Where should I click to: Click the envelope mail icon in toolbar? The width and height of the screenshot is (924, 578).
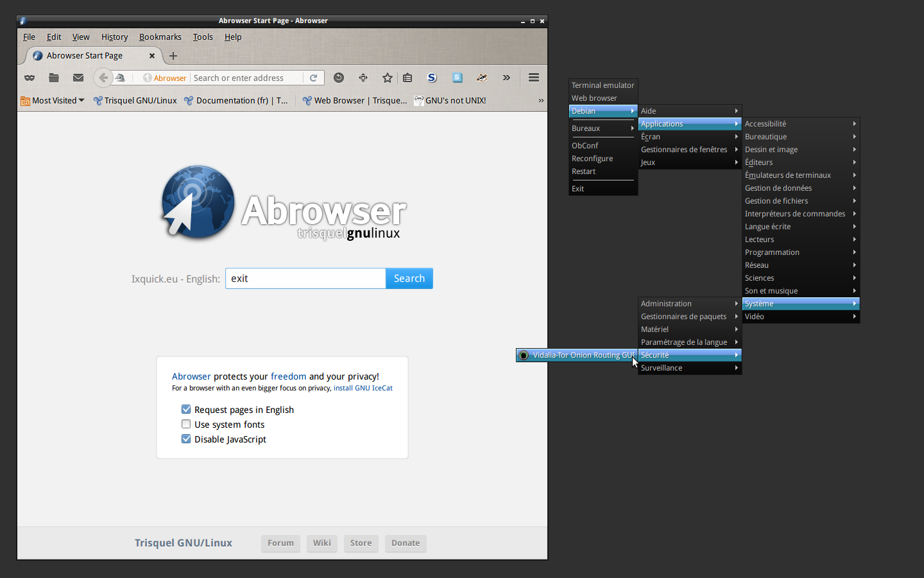click(78, 78)
